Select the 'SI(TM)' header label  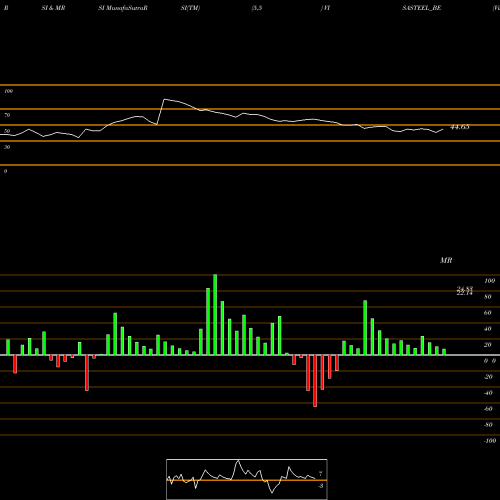tap(190, 8)
